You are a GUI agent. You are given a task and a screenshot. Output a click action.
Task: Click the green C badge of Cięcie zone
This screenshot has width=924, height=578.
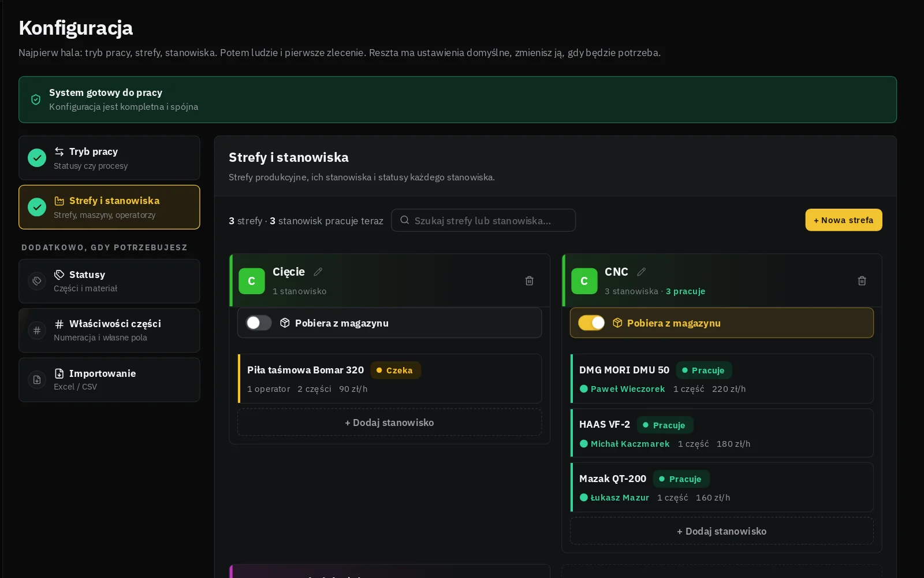pyautogui.click(x=252, y=281)
